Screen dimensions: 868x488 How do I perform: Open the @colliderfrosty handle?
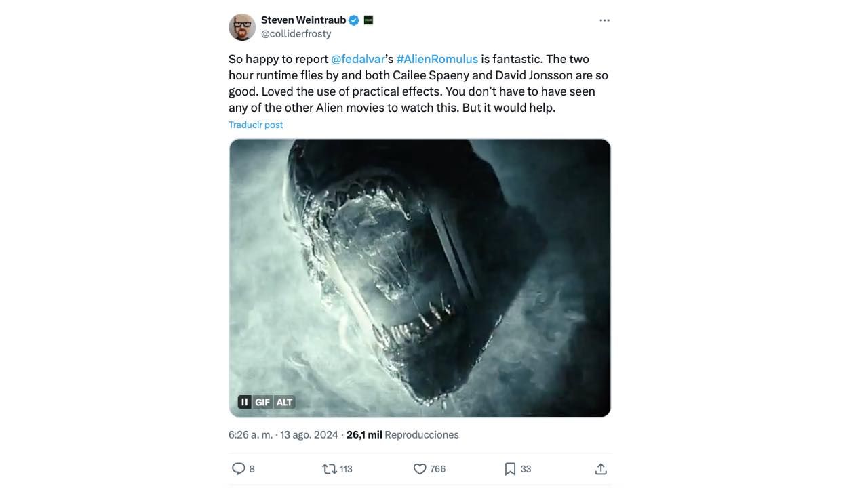tap(296, 34)
